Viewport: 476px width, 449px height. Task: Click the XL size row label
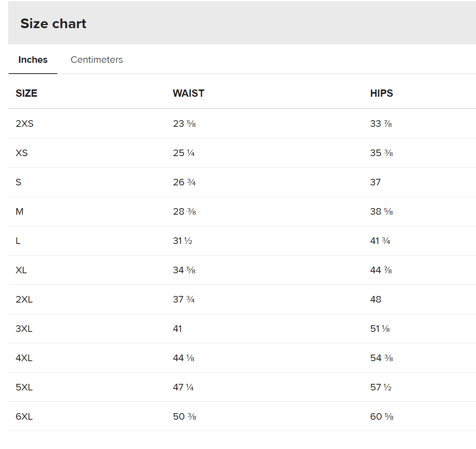[x=21, y=270]
